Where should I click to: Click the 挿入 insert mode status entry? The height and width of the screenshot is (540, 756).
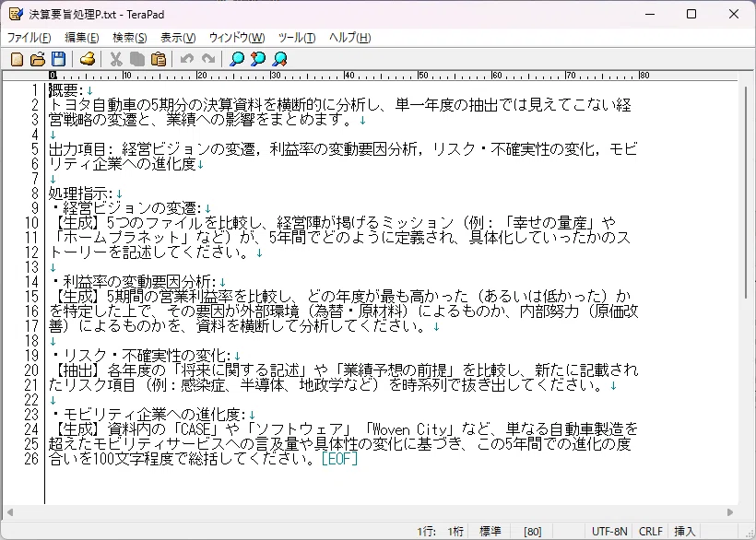point(685,532)
